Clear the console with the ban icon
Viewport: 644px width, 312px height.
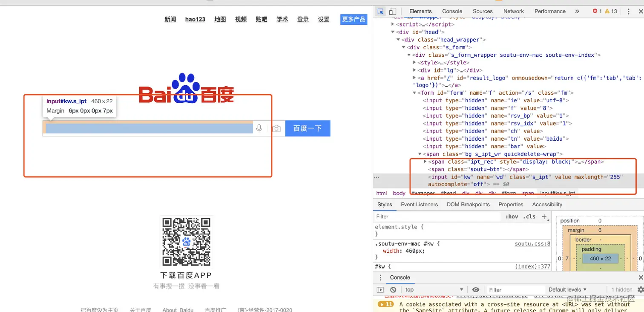click(394, 289)
